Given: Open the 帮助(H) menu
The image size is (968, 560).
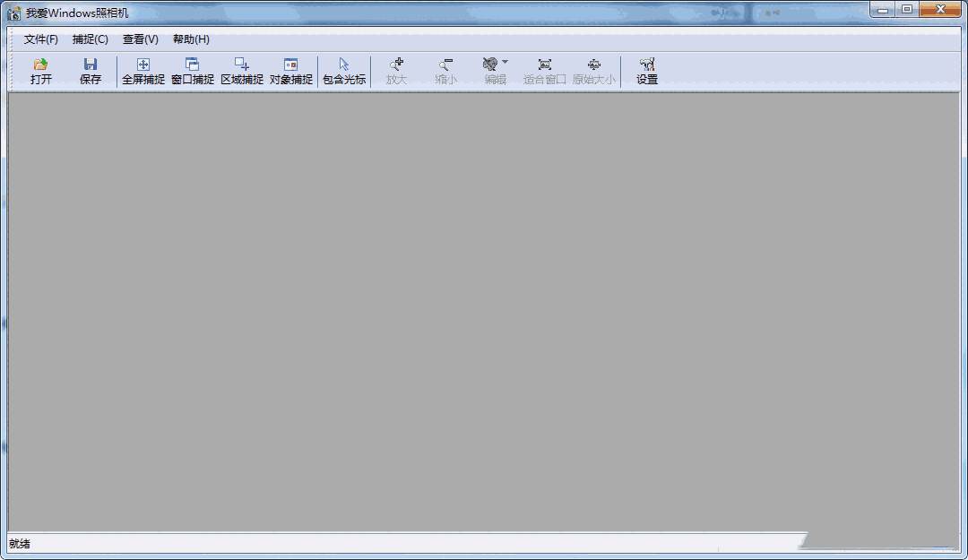Looking at the screenshot, I should 190,39.
